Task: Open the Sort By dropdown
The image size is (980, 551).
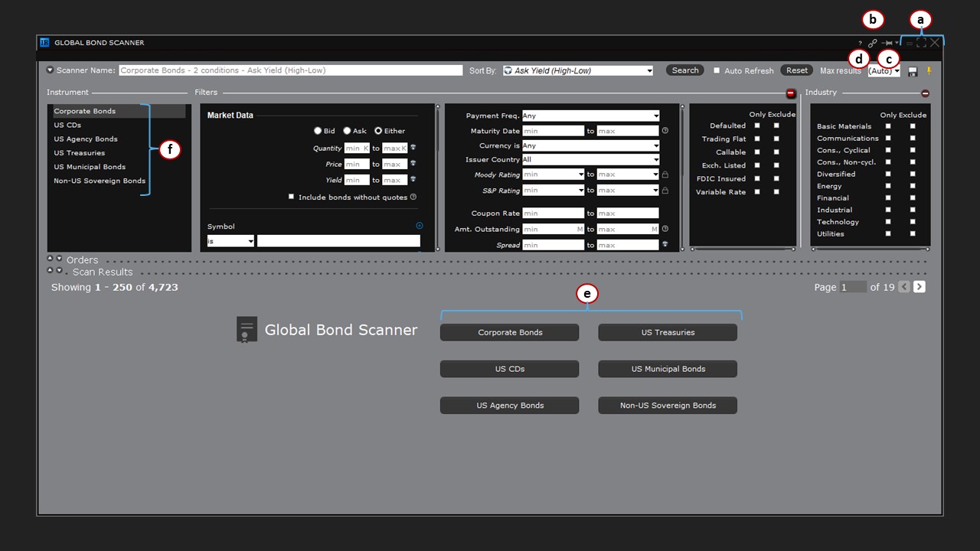Action: [578, 70]
